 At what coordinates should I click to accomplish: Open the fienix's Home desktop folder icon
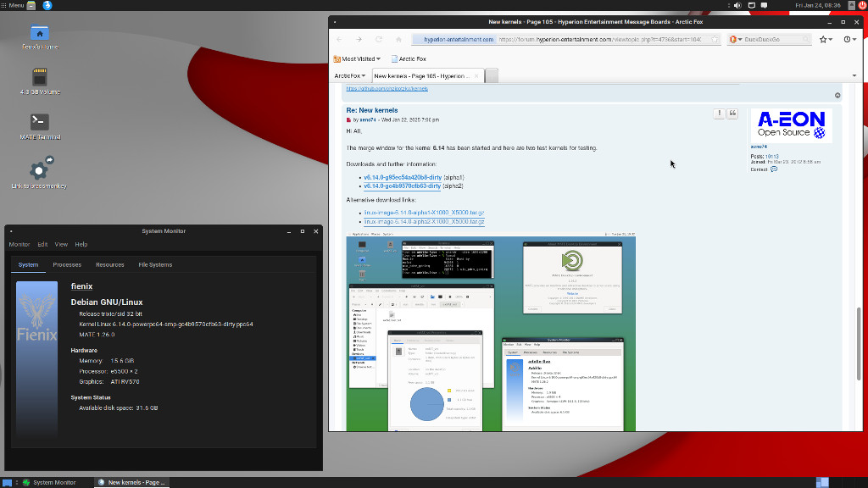(40, 37)
